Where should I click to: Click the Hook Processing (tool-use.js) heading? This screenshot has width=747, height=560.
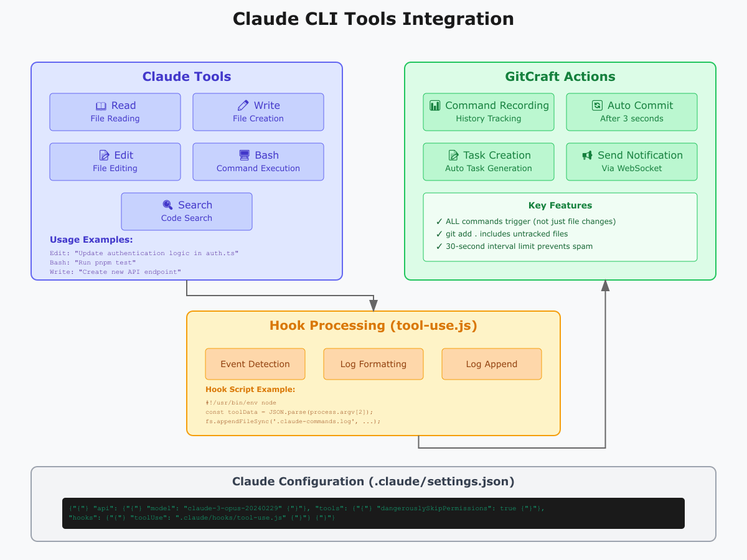[374, 325]
